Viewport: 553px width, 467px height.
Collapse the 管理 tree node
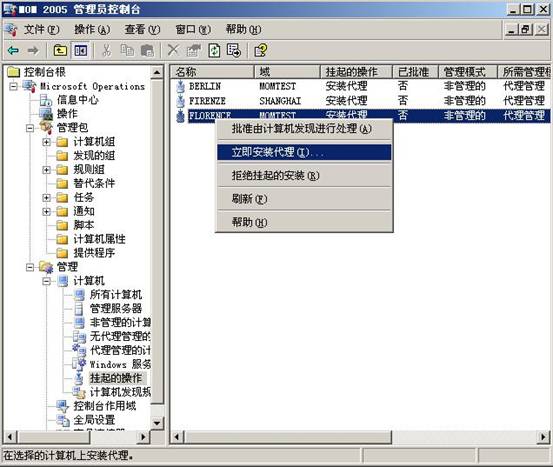tap(30, 267)
